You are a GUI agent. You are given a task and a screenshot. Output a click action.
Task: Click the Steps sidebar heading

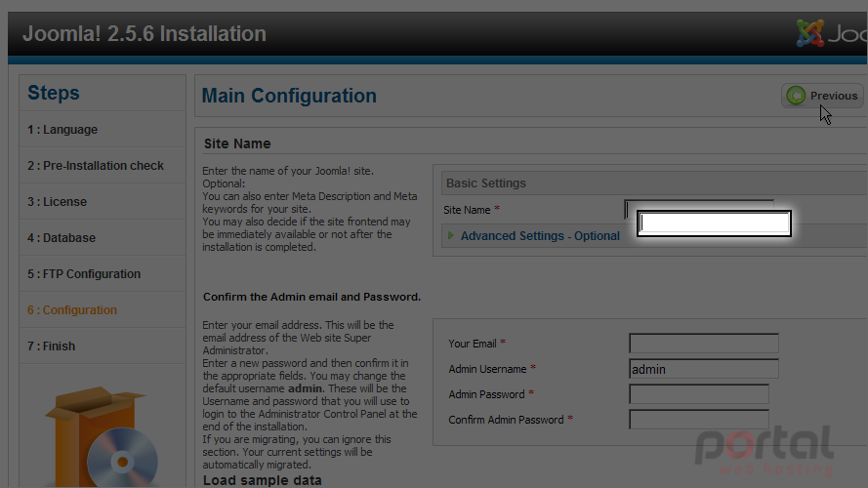coord(54,93)
